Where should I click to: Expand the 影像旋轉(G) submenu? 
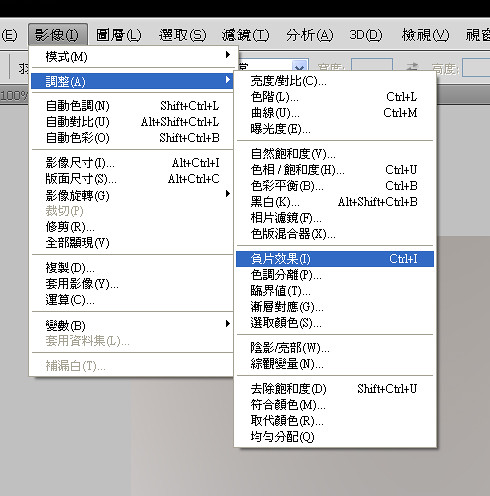pos(132,195)
